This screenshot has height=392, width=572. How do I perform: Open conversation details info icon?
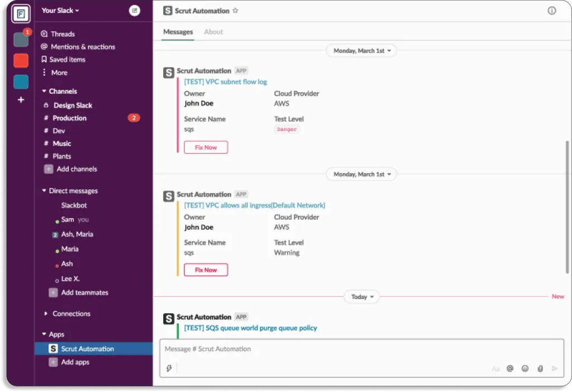pos(551,11)
